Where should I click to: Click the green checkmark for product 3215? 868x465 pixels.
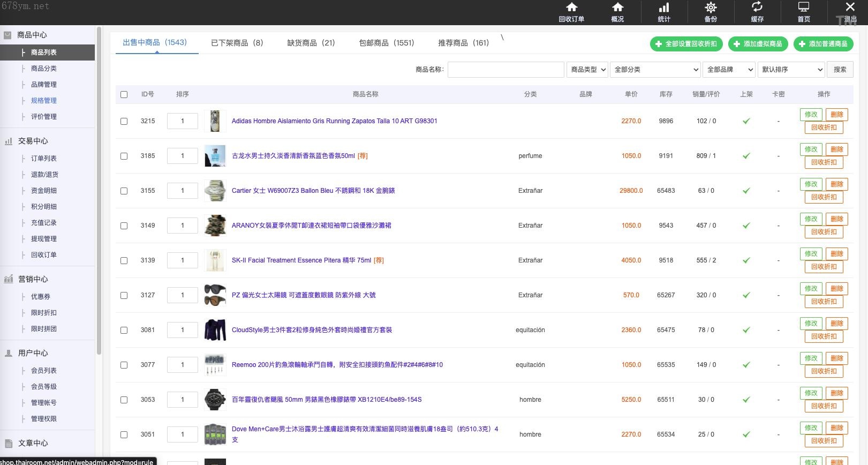click(746, 121)
